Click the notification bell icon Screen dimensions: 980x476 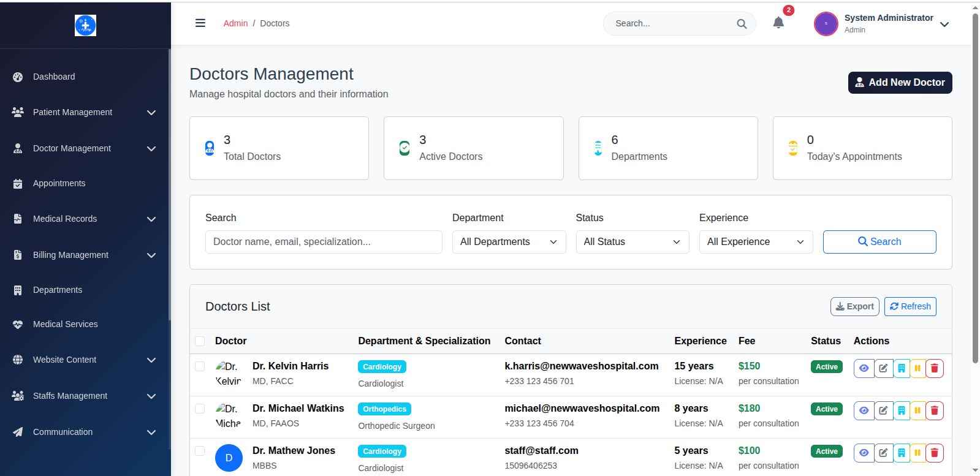[x=778, y=23]
